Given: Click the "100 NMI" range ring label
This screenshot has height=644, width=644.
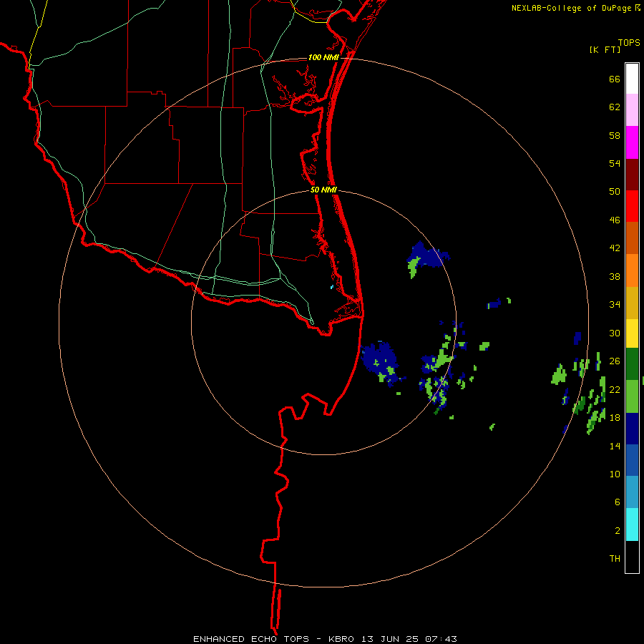Looking at the screenshot, I should pyautogui.click(x=323, y=57).
